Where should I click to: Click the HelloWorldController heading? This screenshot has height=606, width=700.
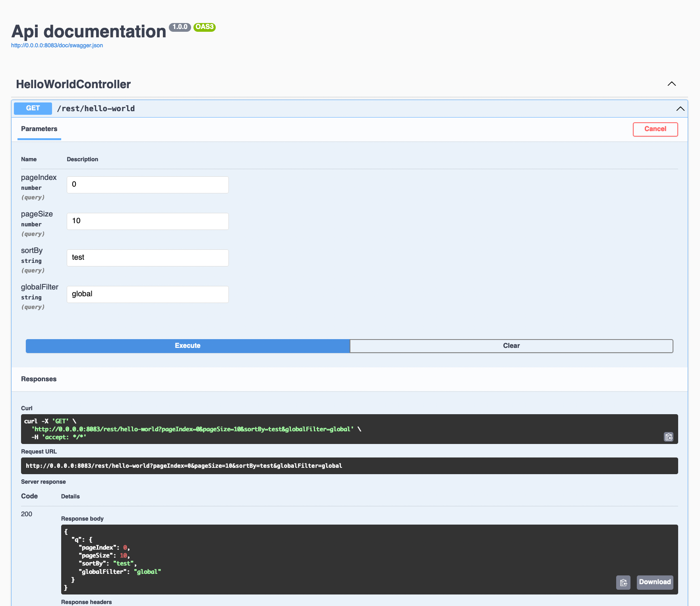73,84
